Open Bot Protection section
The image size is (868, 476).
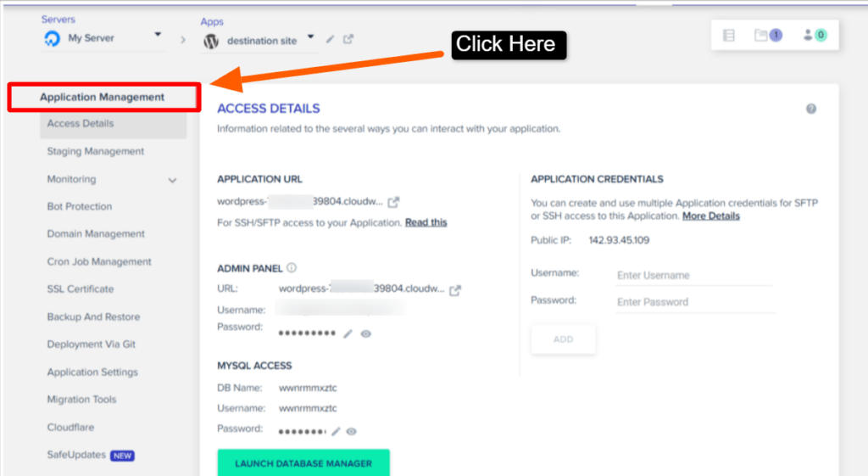click(79, 206)
